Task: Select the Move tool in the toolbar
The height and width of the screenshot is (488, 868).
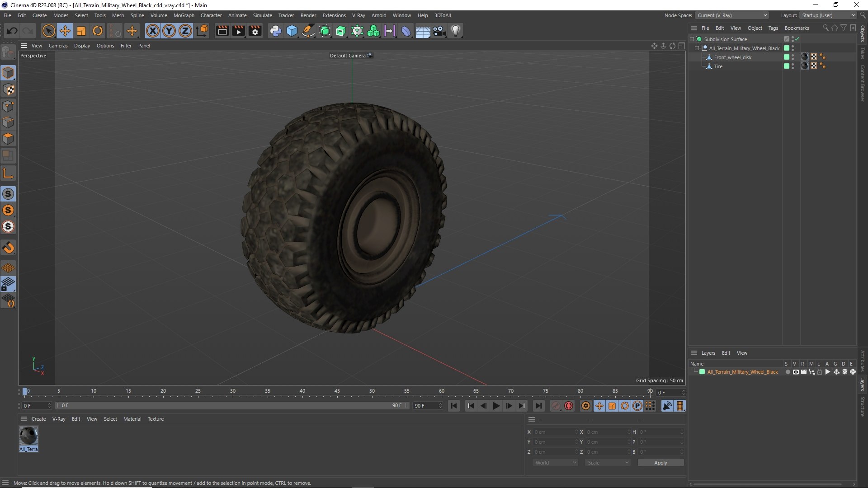Action: click(65, 31)
